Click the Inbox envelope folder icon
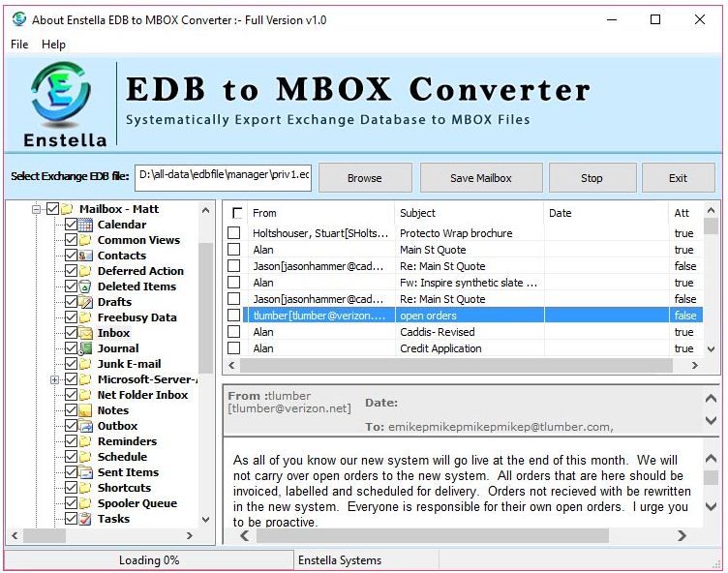 click(x=85, y=333)
